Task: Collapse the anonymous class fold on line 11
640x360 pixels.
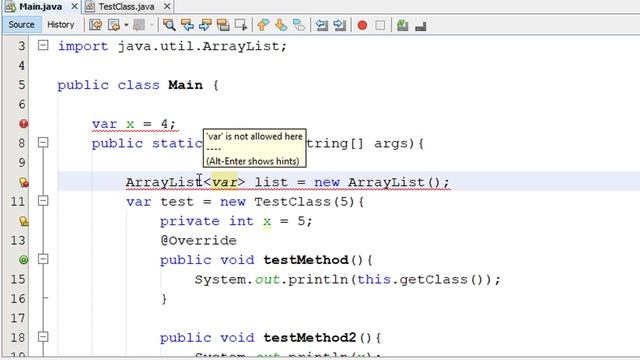Action: coord(43,200)
